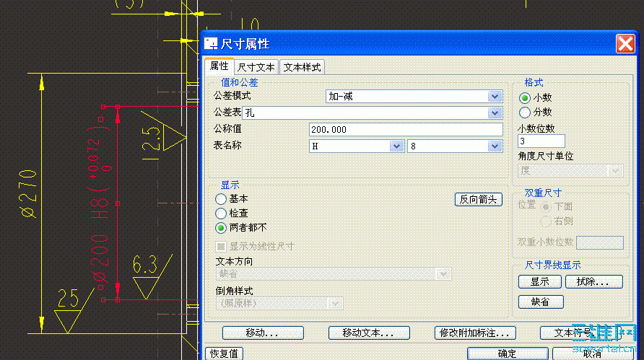Select the 基本 display radio button
Image resolution: width=644 pixels, height=360 pixels.
tap(221, 199)
